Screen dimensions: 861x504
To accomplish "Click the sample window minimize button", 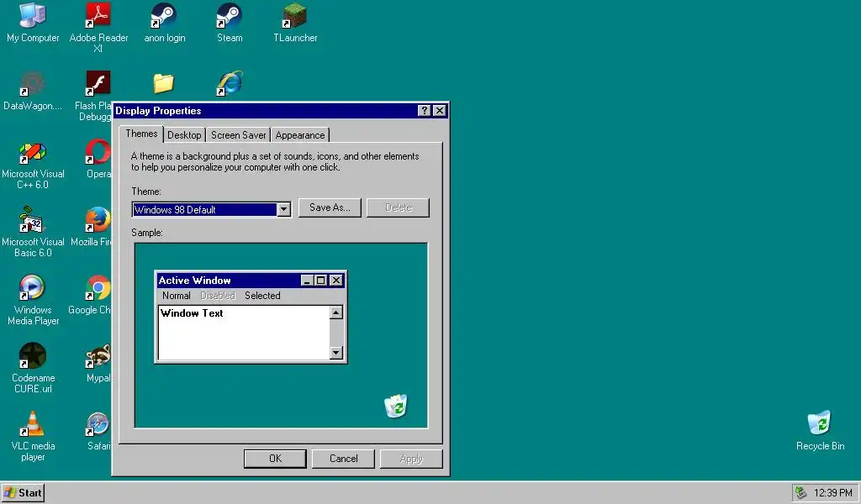I will 308,281.
